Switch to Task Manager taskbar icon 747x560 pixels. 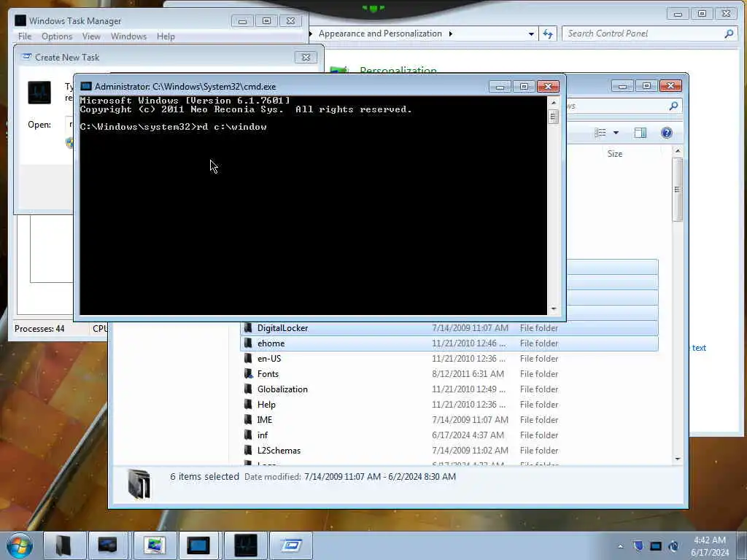246,545
